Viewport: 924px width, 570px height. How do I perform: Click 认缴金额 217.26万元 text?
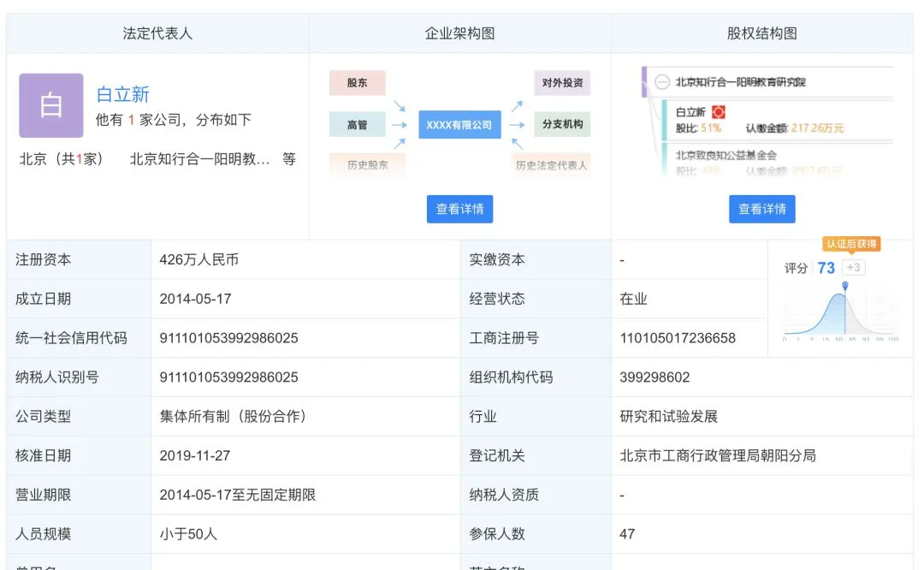point(795,128)
